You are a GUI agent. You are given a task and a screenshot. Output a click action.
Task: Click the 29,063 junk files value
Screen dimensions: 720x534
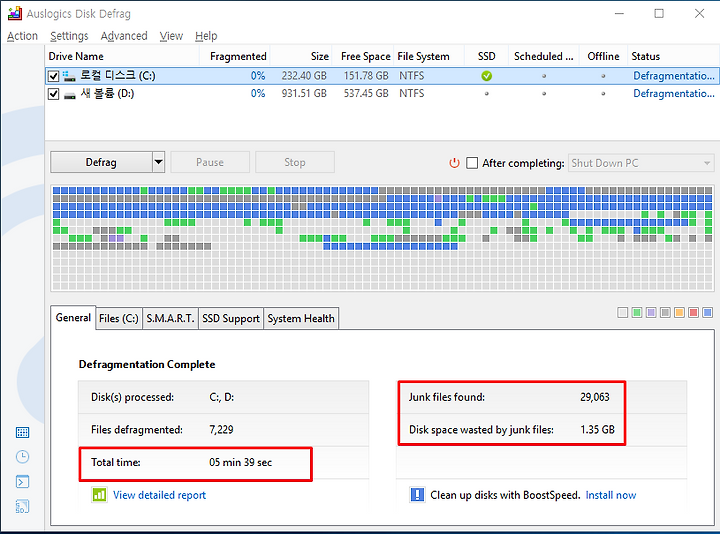coord(595,397)
